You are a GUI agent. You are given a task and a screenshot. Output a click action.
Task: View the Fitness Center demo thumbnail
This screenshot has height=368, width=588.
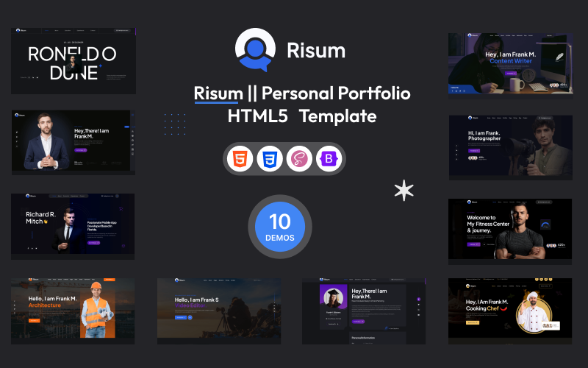click(x=509, y=228)
